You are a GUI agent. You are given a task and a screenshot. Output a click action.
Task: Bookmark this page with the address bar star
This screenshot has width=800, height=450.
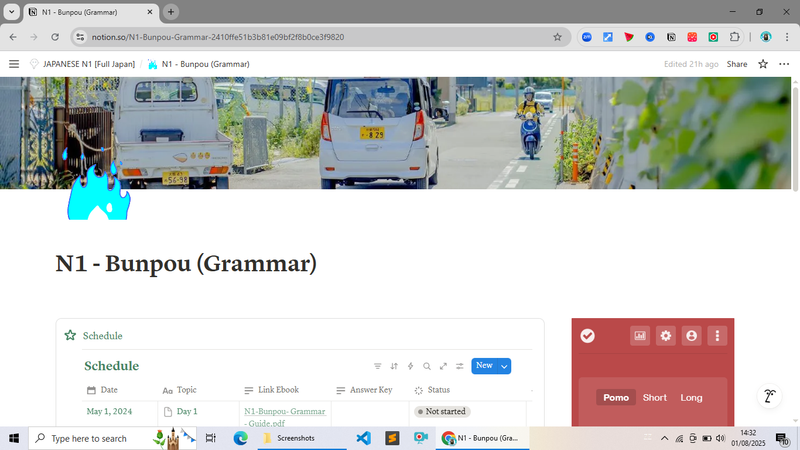click(x=557, y=37)
